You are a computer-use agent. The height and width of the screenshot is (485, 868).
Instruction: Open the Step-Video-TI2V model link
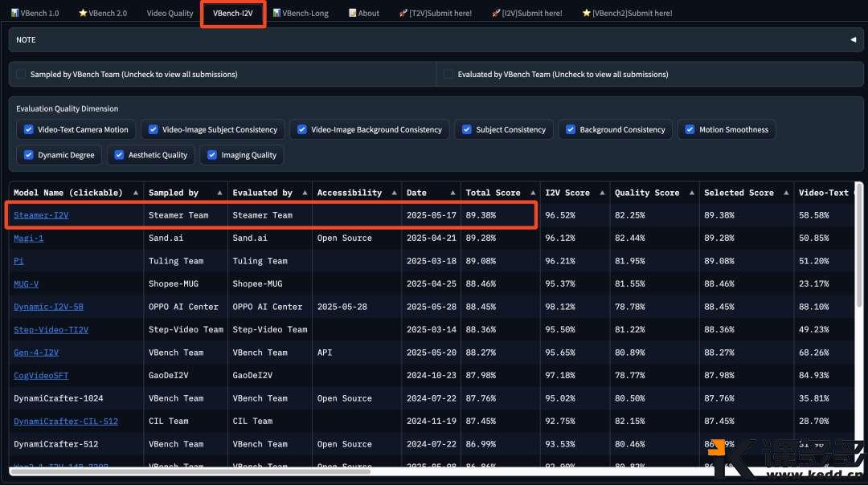(x=51, y=329)
